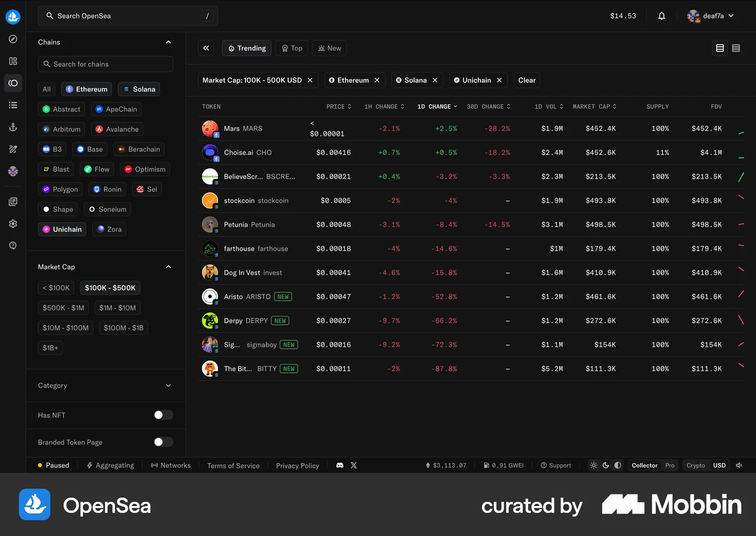Screen dimensions: 756x536
Task: Click the Search for chains field
Action: click(x=106, y=64)
